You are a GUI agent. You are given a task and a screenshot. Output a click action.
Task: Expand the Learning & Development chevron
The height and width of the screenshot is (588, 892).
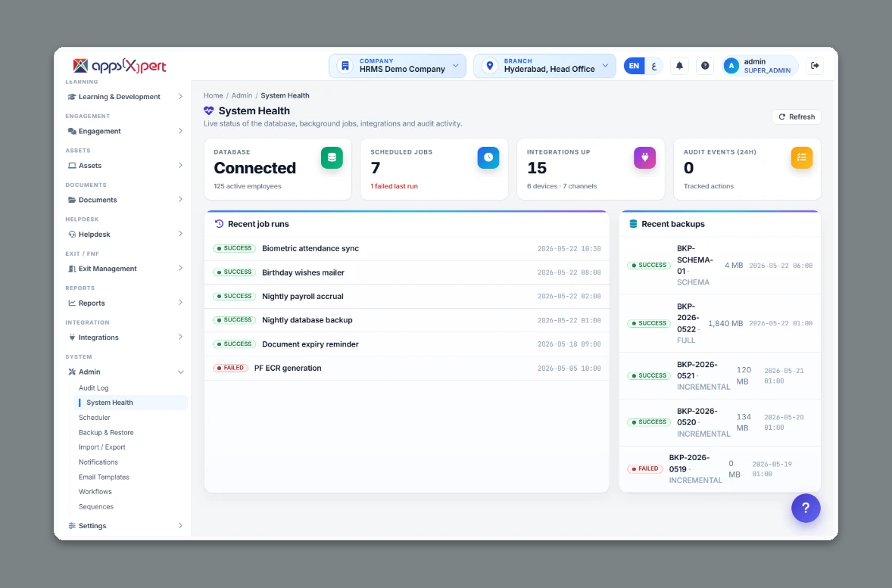180,97
